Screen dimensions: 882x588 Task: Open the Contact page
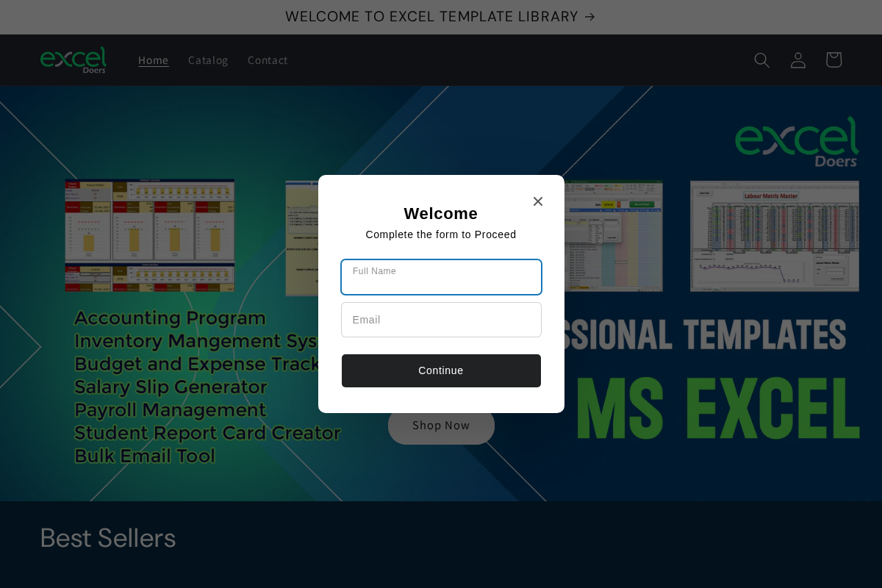tap(268, 60)
